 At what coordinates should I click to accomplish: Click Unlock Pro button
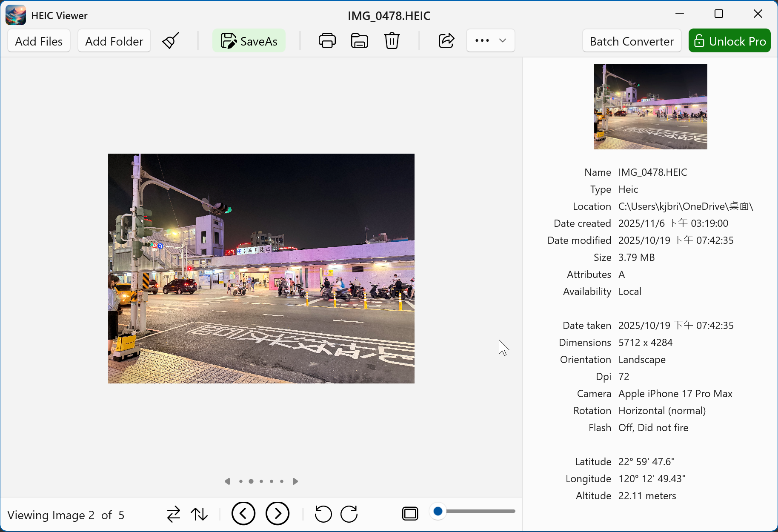[x=729, y=41]
